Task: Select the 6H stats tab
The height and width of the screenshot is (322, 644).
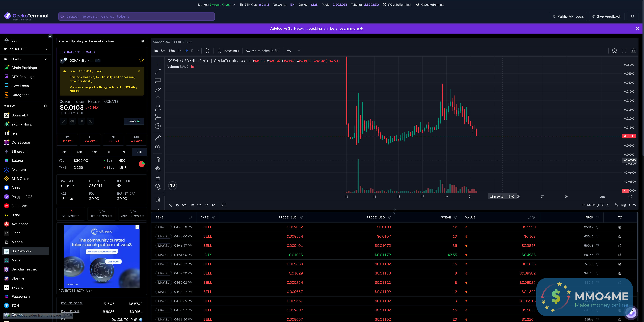Action: coord(124,152)
